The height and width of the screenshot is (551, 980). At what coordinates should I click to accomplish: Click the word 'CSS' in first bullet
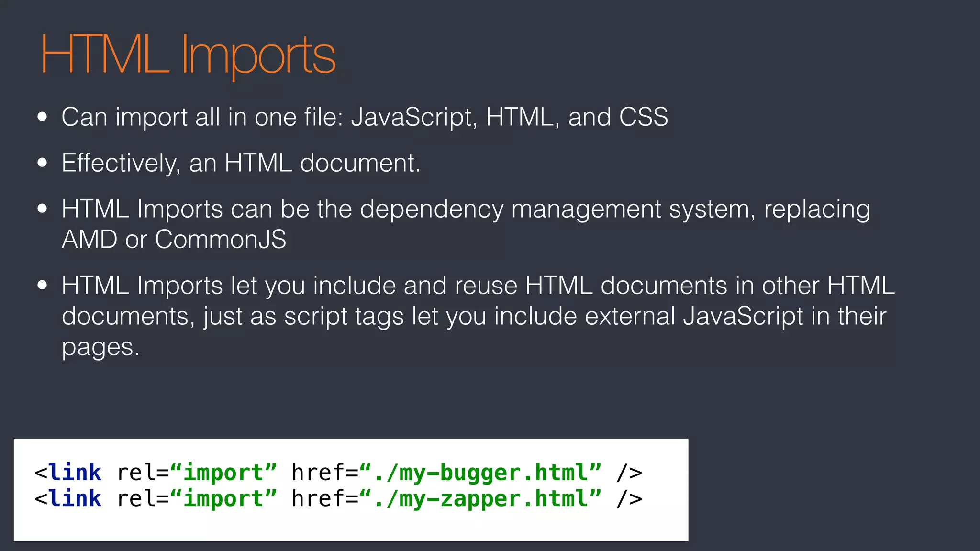643,117
